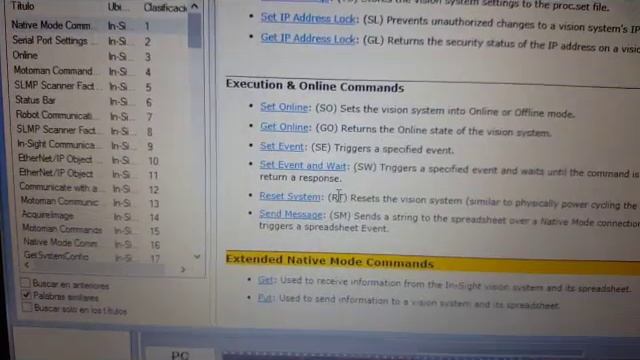640x360 pixels.
Task: Toggle the Buscar en anteriores checkbox
Action: click(x=25, y=282)
